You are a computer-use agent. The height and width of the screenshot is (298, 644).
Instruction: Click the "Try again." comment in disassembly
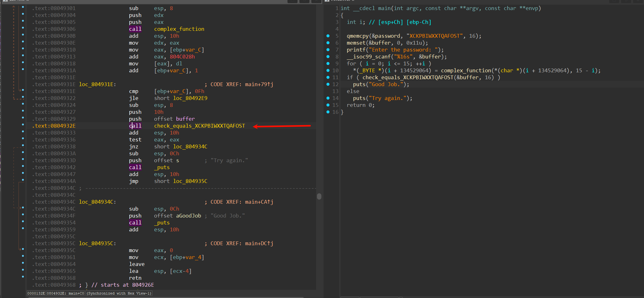click(x=229, y=160)
